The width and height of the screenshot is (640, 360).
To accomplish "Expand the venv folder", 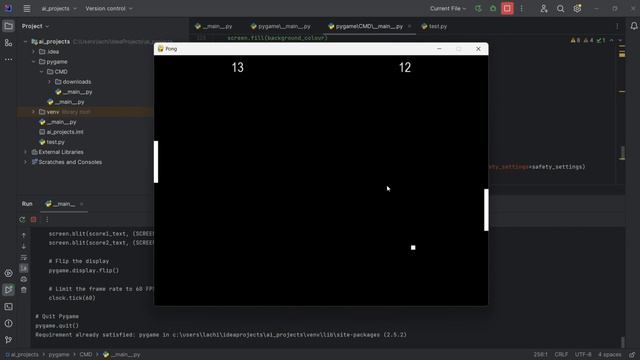I will tap(33, 112).
